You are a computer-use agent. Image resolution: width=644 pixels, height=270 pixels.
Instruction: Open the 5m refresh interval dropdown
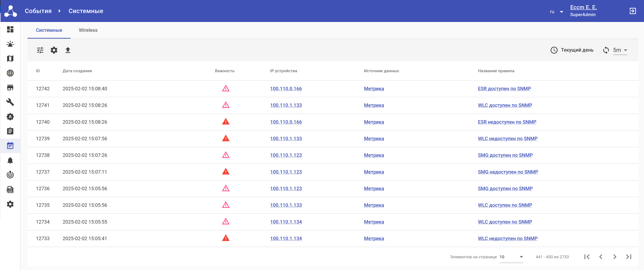pos(620,50)
